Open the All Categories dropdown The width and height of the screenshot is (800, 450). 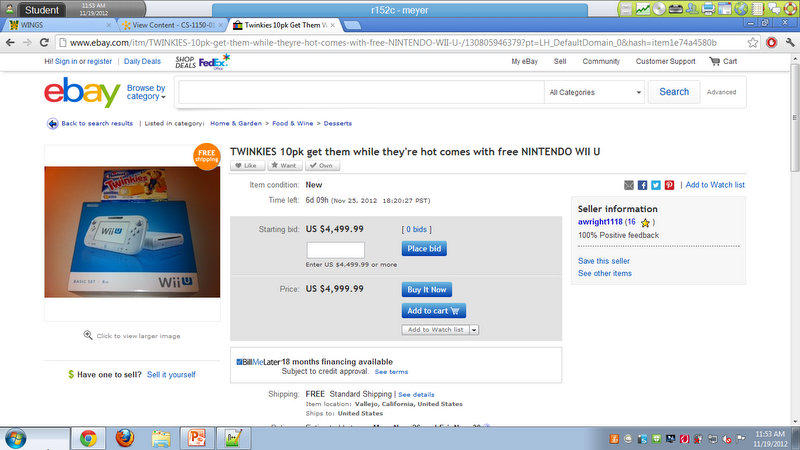[x=595, y=92]
